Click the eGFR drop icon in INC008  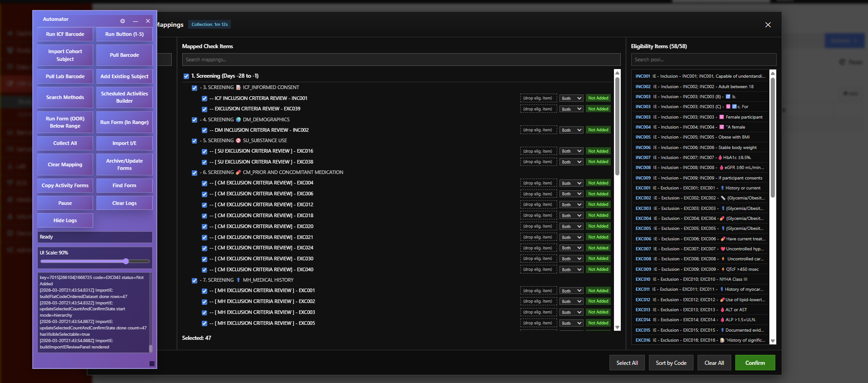point(722,168)
